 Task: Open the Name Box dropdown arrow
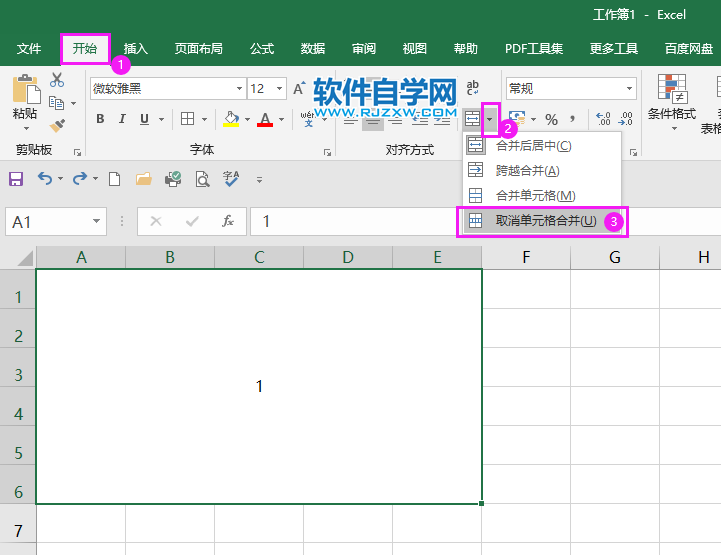[x=96, y=221]
